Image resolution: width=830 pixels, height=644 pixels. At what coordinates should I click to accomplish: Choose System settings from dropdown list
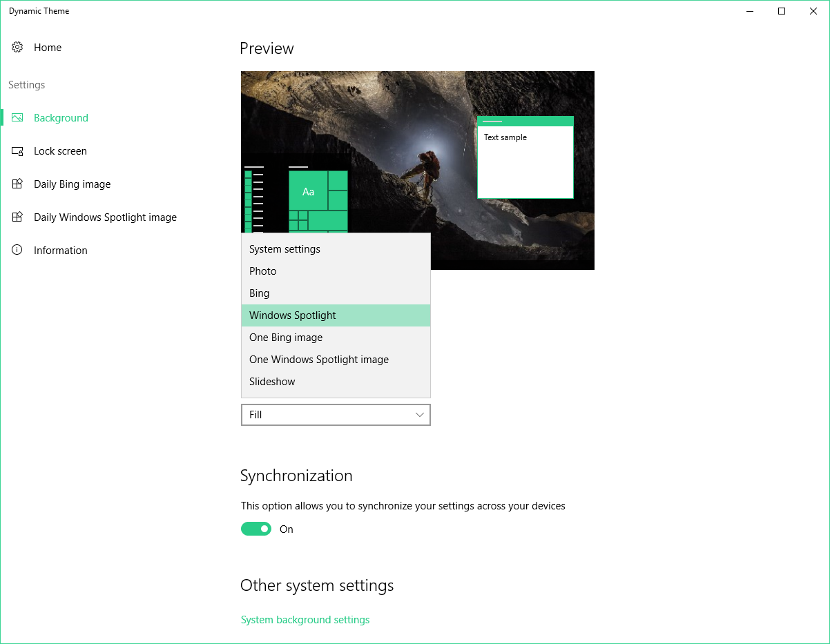(284, 249)
